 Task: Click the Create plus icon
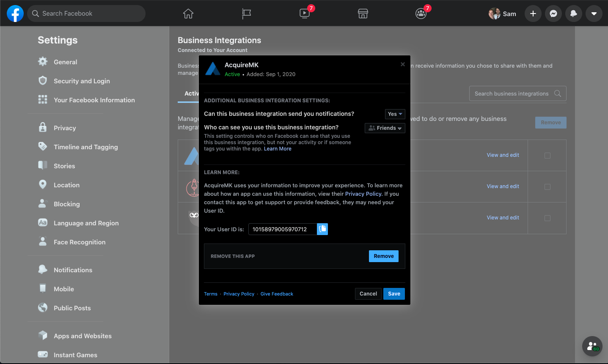(533, 14)
